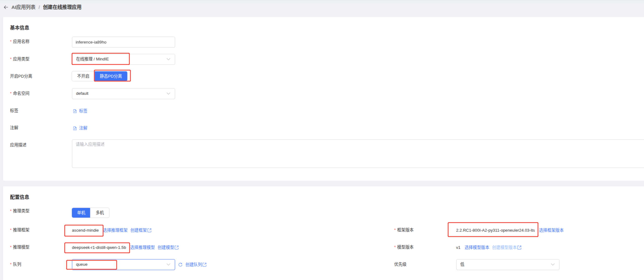
Task: Enable 静态PD分离 option
Action: coord(111,76)
